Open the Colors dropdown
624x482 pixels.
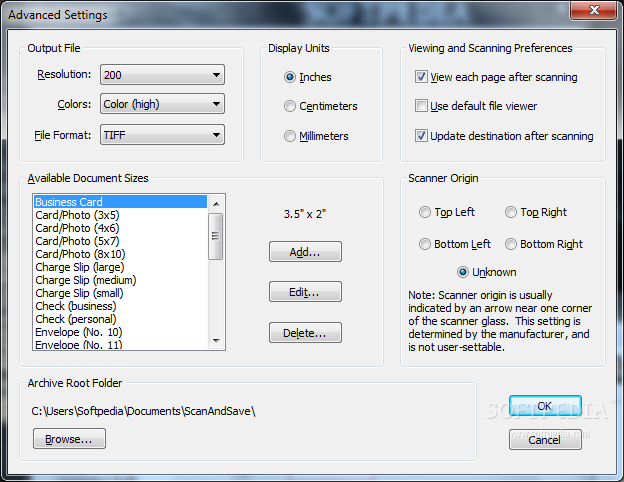coord(162,104)
